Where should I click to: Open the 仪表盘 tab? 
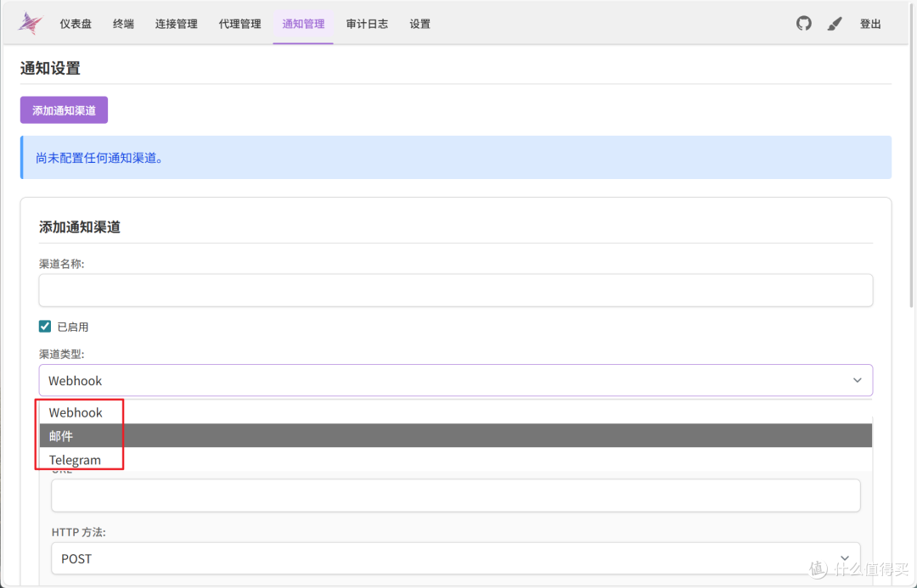(x=76, y=24)
